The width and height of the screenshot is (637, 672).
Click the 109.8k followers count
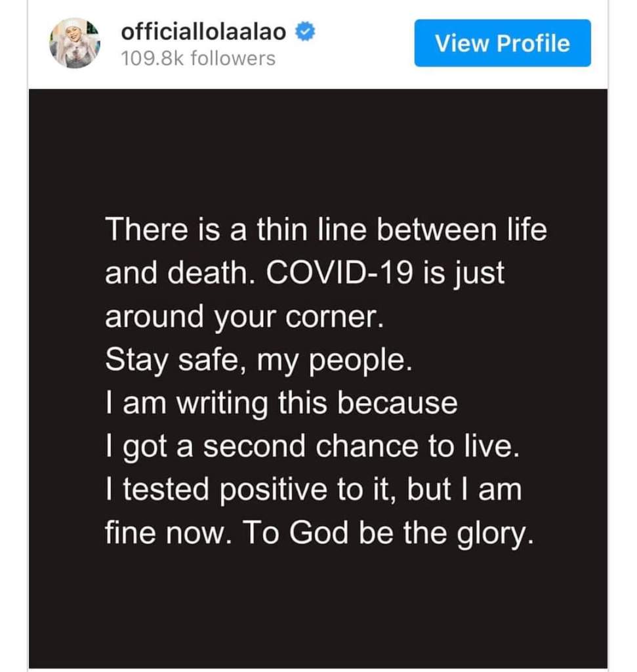coord(198,59)
